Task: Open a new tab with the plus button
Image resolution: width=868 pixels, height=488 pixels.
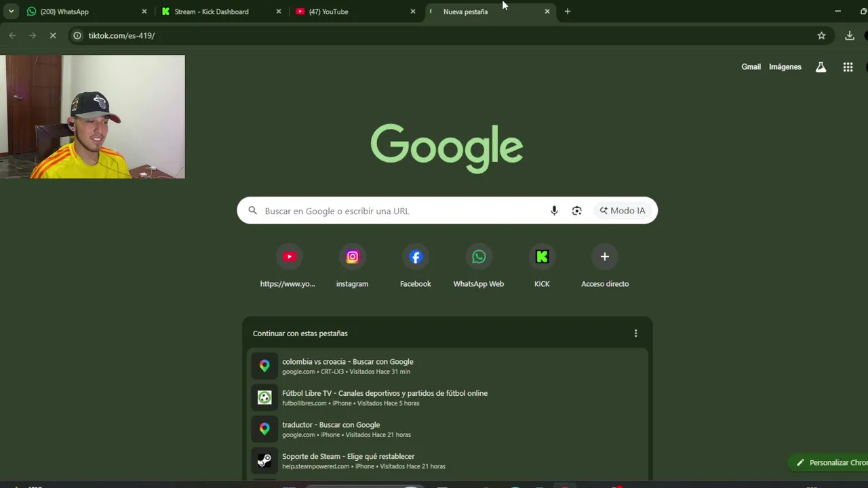Action: [x=568, y=12]
